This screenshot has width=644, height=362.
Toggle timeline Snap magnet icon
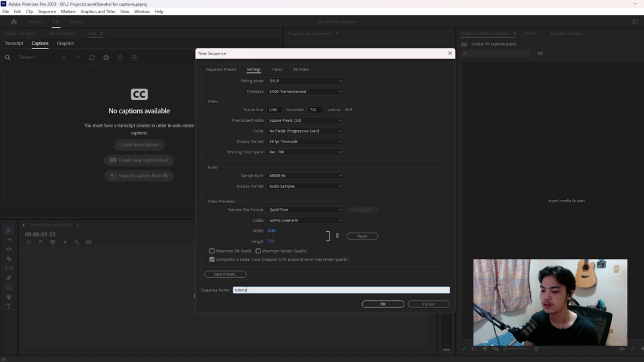tap(41, 242)
